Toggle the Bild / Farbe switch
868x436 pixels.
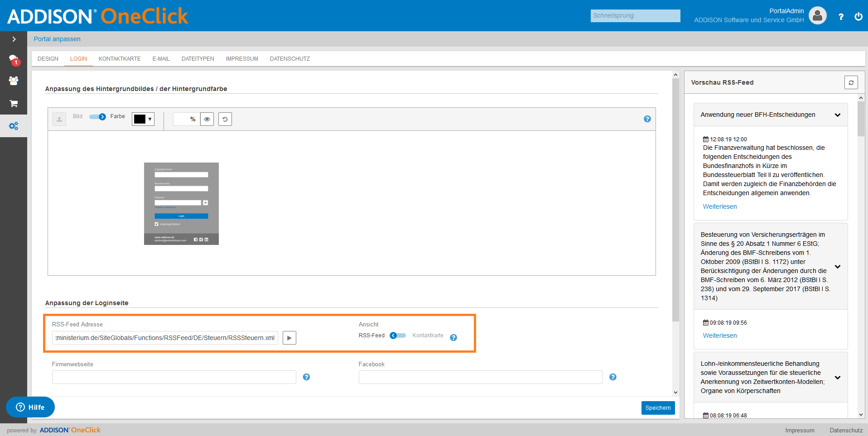click(98, 117)
